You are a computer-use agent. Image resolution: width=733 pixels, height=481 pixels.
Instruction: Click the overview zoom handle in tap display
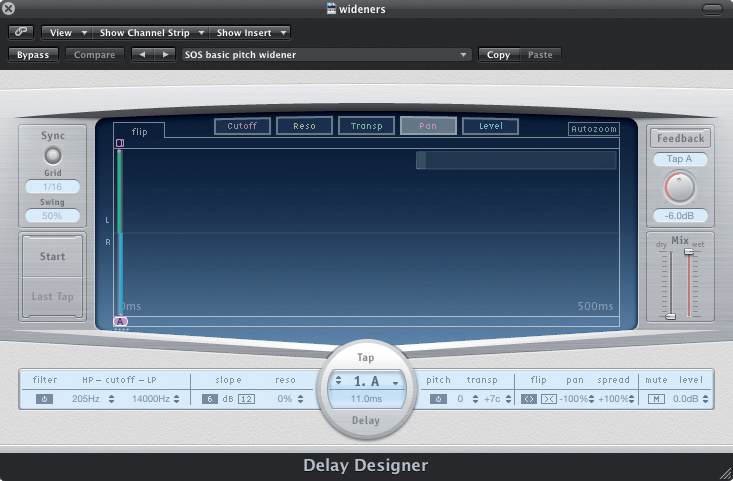(421, 160)
